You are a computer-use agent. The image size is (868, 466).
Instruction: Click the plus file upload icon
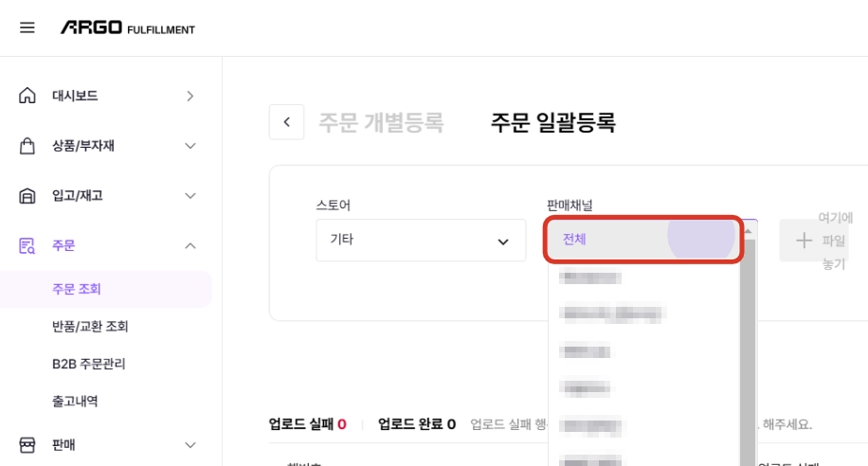804,241
